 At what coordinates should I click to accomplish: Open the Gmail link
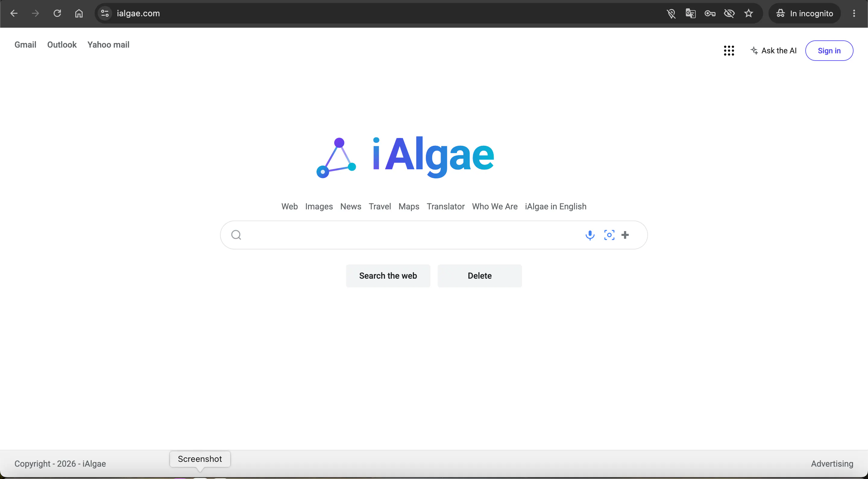coord(25,45)
